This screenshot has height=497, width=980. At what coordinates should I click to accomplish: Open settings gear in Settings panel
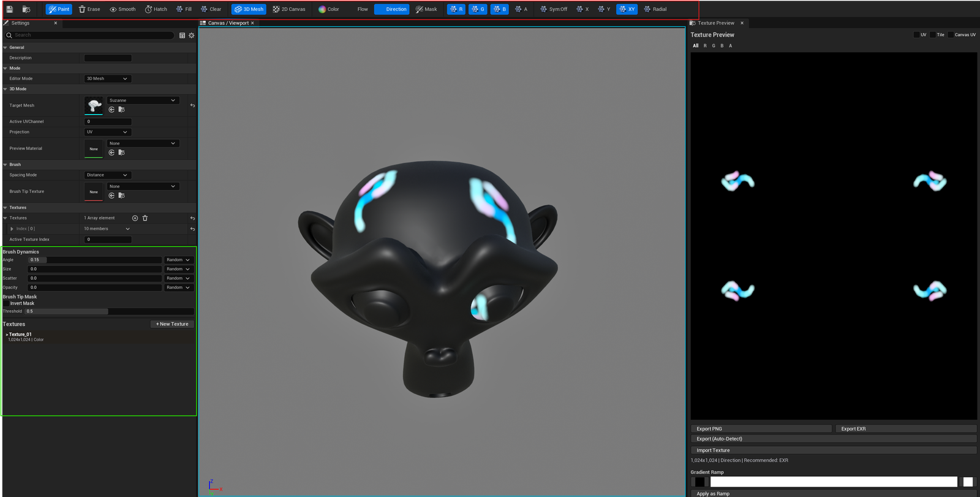click(x=192, y=36)
